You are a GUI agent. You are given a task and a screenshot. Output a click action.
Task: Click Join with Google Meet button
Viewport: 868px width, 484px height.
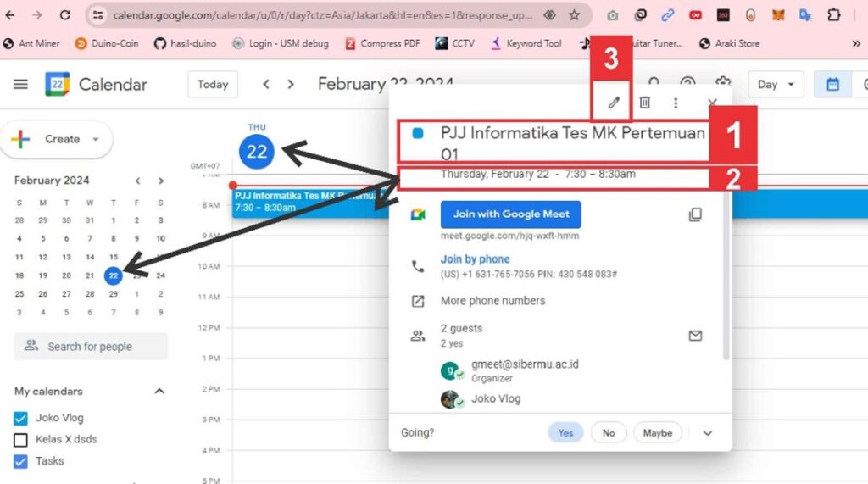point(510,214)
